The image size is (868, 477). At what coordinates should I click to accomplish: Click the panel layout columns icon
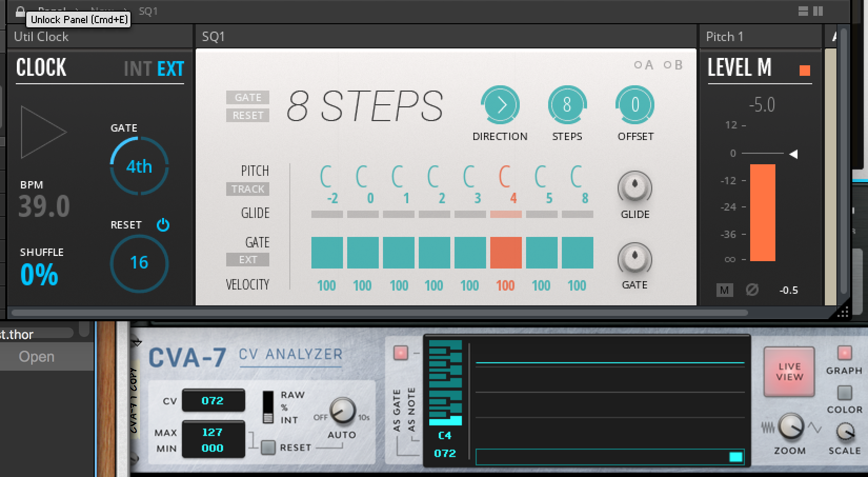818,11
